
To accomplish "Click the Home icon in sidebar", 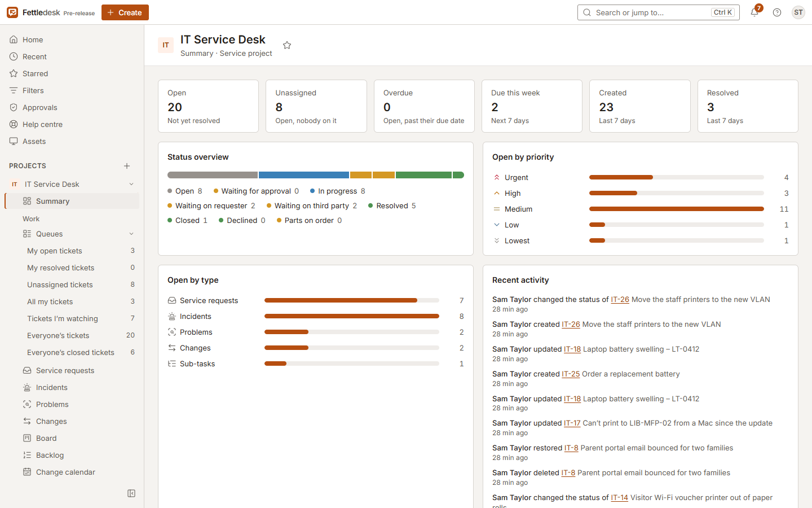I will pos(14,40).
